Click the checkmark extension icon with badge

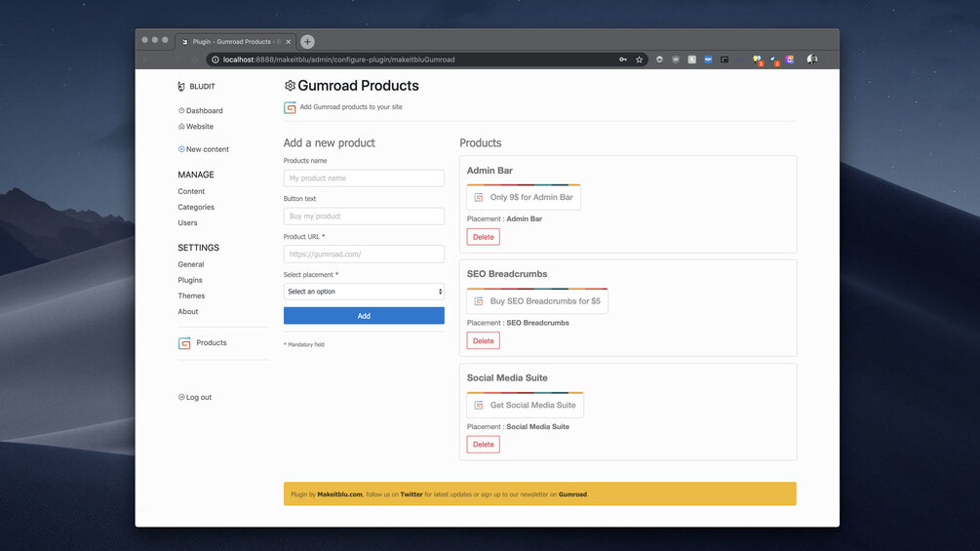(773, 59)
